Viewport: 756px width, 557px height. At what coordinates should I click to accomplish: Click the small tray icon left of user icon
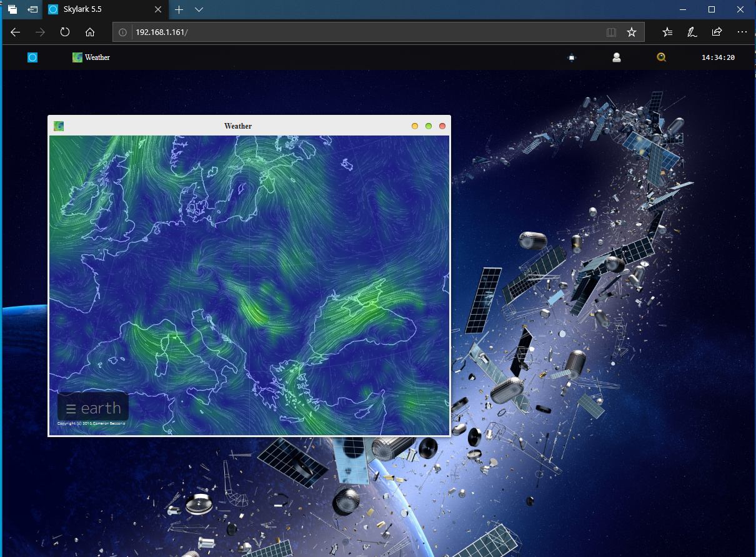tap(572, 57)
